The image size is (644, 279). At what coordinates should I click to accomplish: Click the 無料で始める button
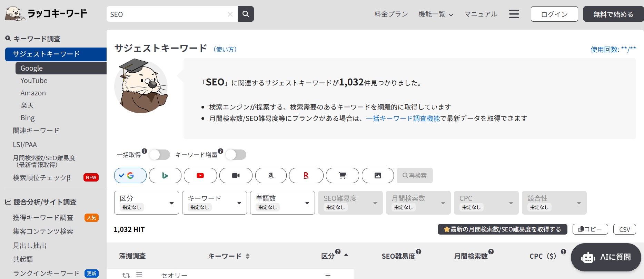(x=613, y=14)
